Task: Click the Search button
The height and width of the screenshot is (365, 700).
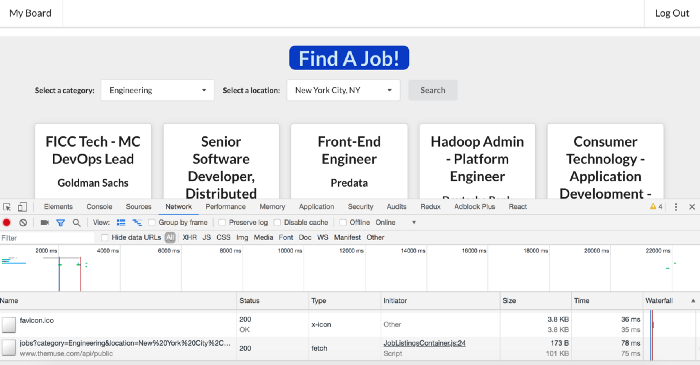Action: [x=433, y=90]
